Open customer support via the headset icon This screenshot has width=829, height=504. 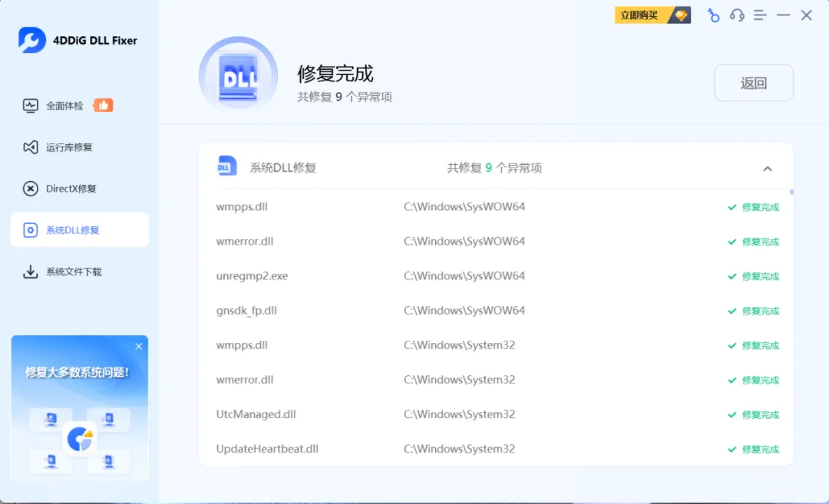click(737, 15)
